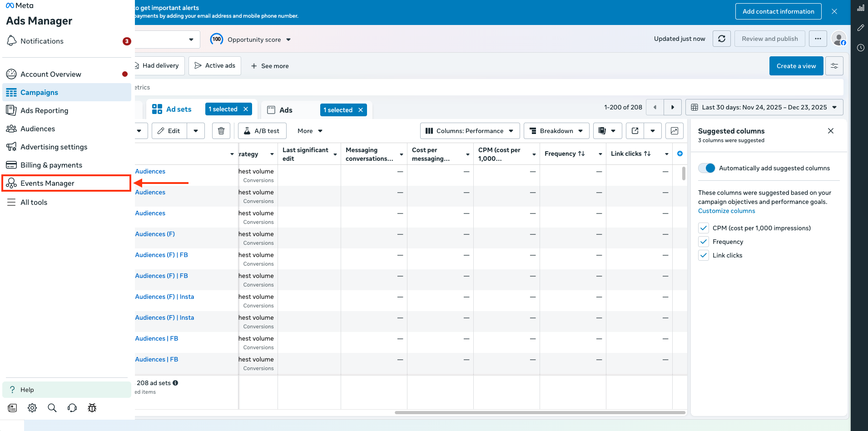The image size is (868, 431).
Task: Open the charts view icon button
Action: pyautogui.click(x=674, y=131)
